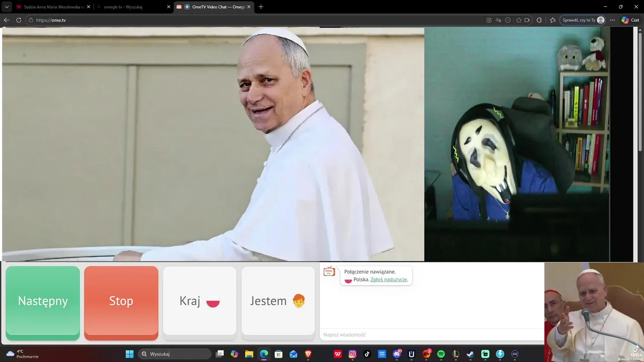
Task: Open Steam from the taskbar
Action: click(x=470, y=354)
